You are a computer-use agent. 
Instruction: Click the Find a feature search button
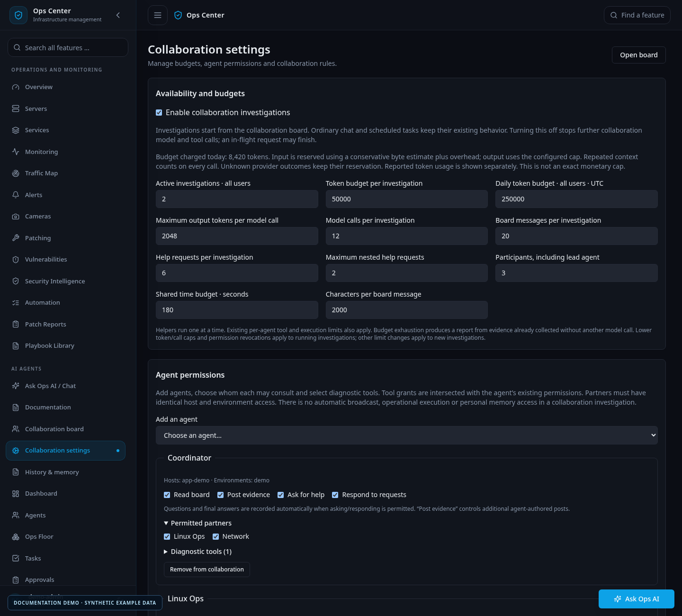637,15
